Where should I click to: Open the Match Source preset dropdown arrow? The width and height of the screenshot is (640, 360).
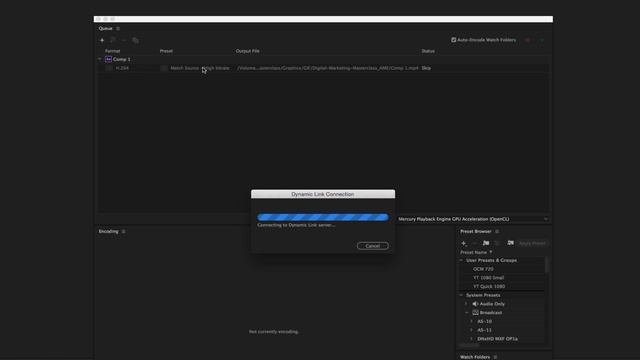[x=164, y=68]
